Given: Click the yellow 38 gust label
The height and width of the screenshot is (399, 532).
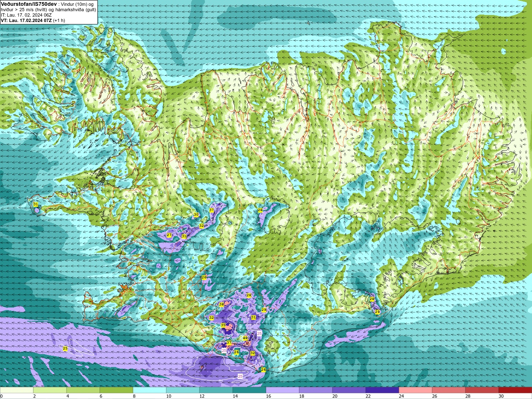Looking at the screenshot, I should tap(222, 305).
